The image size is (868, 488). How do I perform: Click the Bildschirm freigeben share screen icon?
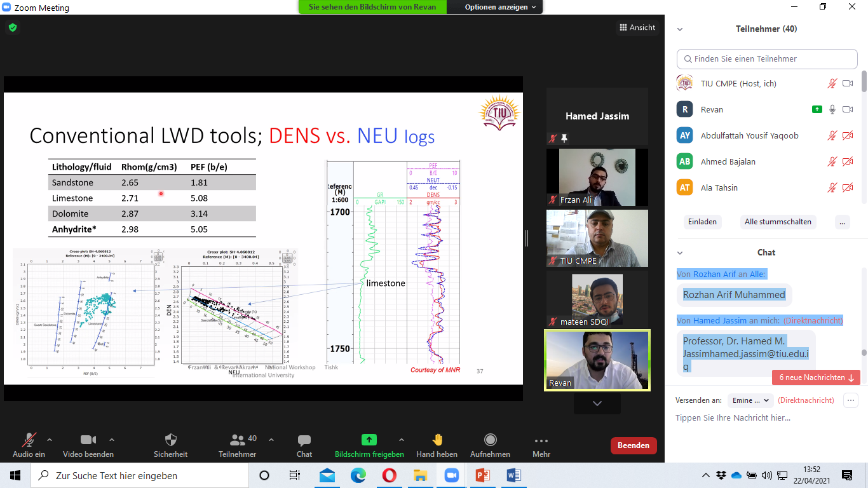coord(369,440)
